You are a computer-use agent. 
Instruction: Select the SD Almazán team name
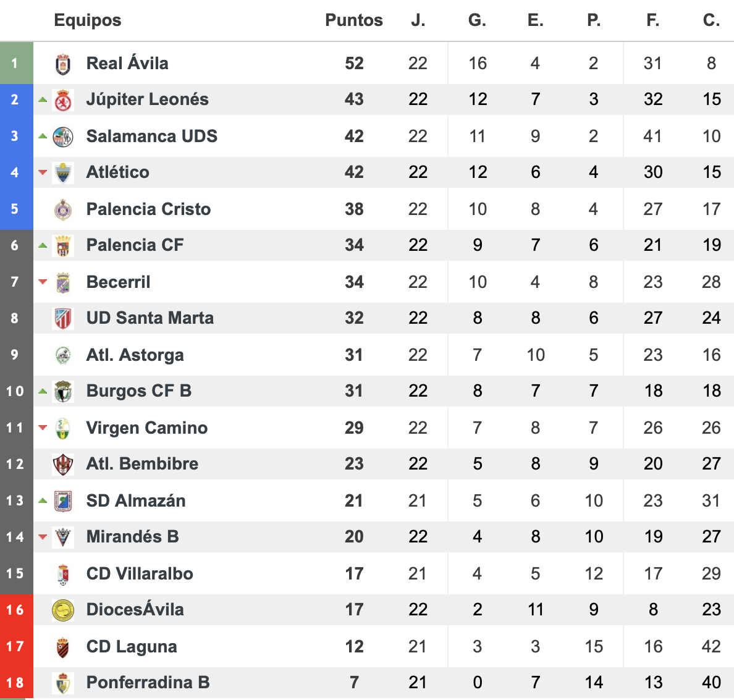[136, 501]
